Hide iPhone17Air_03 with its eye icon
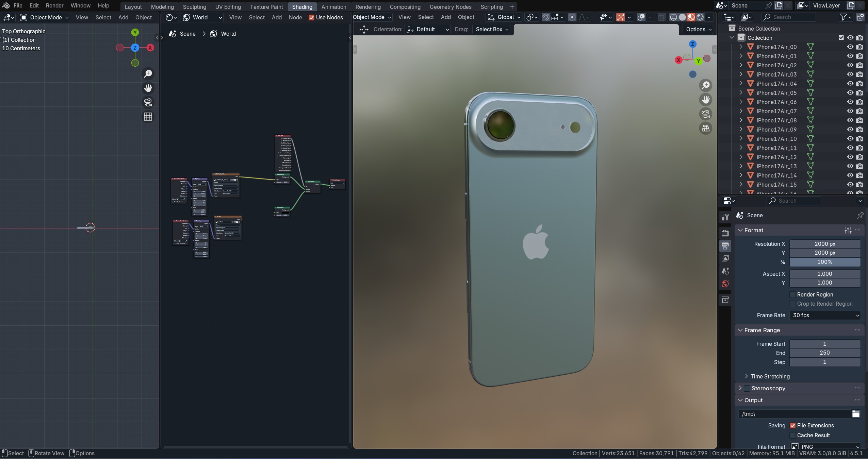The width and height of the screenshot is (868, 459). (x=850, y=74)
